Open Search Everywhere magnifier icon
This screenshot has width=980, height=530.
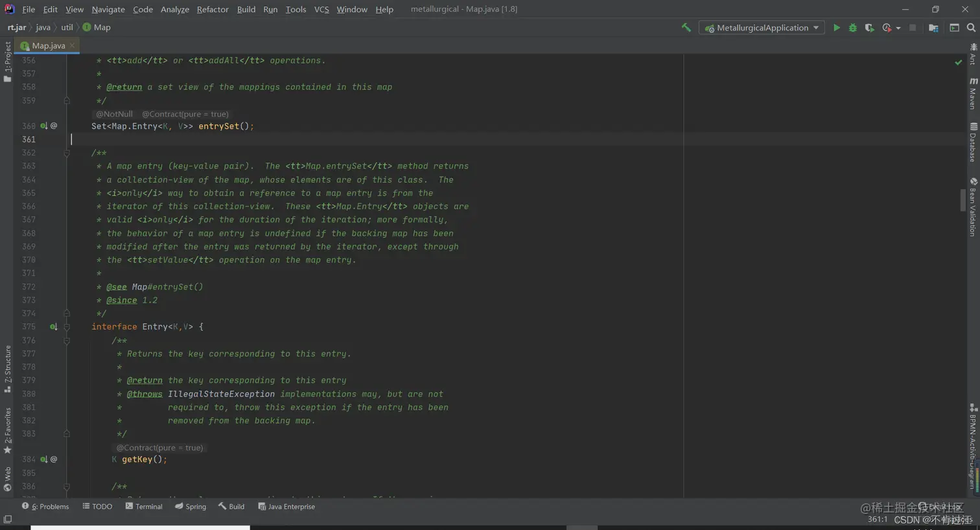[971, 28]
